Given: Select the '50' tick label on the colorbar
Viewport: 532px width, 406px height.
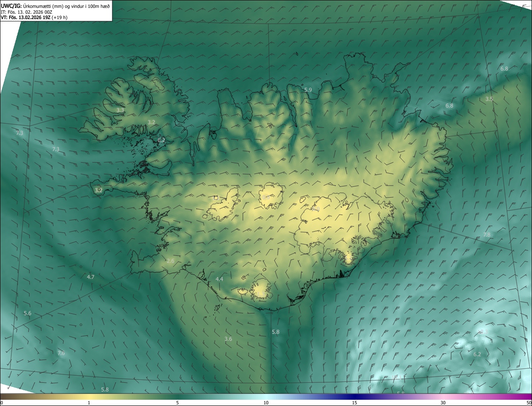Looking at the screenshot, I should [x=529, y=403].
